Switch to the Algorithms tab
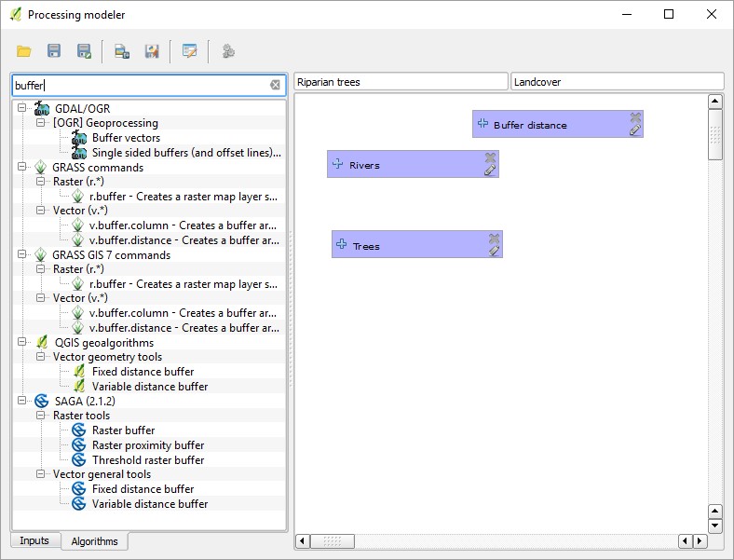 coord(95,541)
